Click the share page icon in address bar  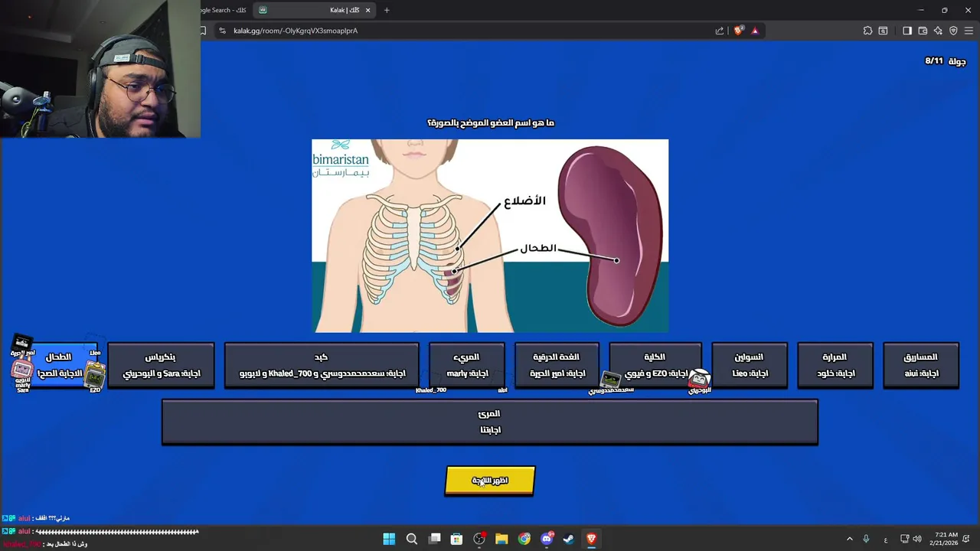[x=720, y=31]
